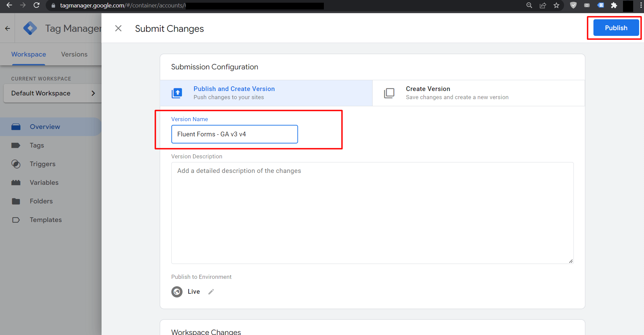This screenshot has height=335, width=644.
Task: Open the Versions tab
Action: 74,54
